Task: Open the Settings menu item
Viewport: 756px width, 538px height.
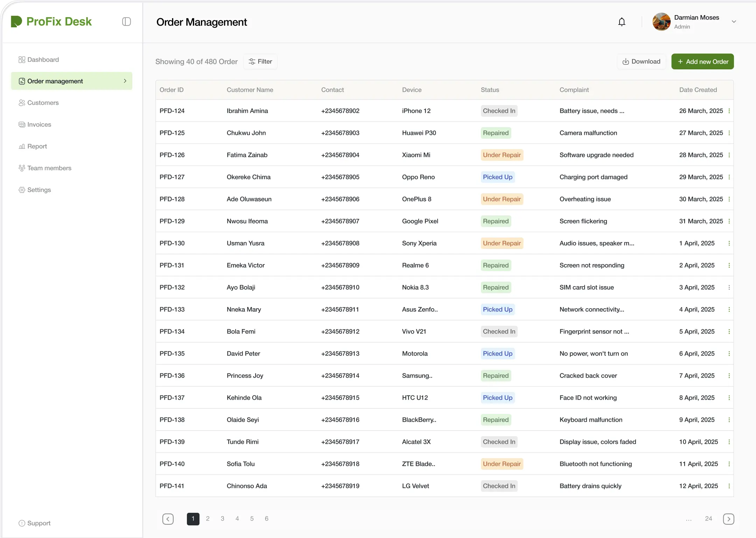Action: point(35,189)
